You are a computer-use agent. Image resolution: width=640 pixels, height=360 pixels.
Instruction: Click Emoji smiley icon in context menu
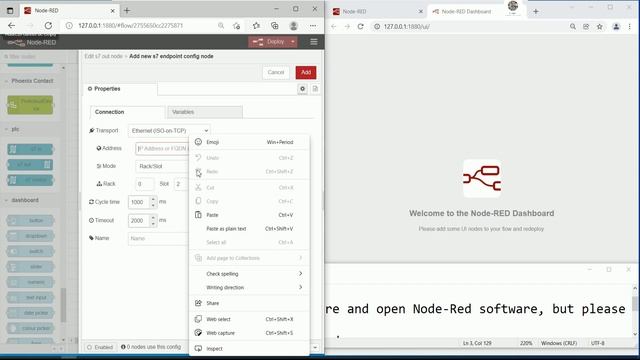198,142
